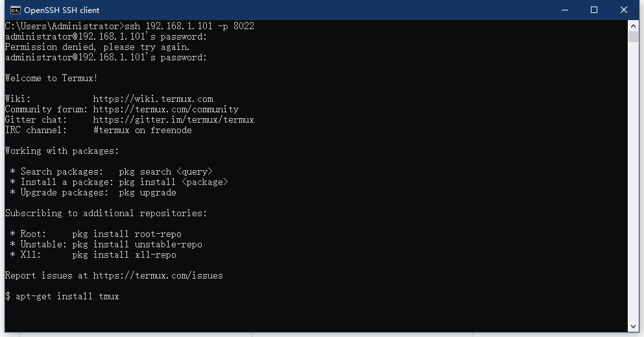Click the scrollbar up arrow
This screenshot has width=644, height=337.
(x=634, y=25)
